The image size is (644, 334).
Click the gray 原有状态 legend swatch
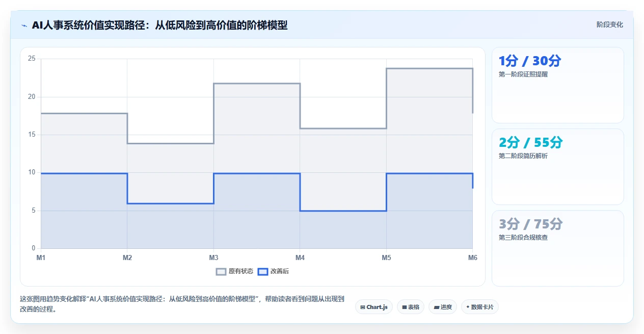click(x=221, y=271)
